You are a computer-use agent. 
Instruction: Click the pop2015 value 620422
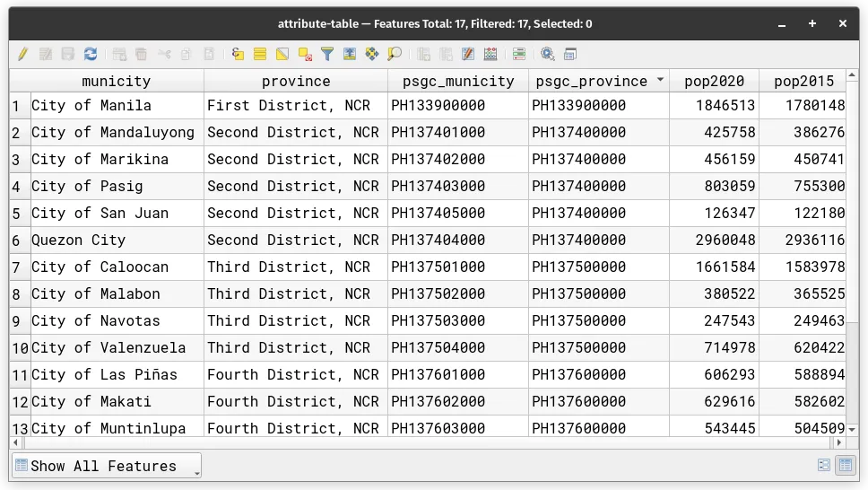coord(803,348)
